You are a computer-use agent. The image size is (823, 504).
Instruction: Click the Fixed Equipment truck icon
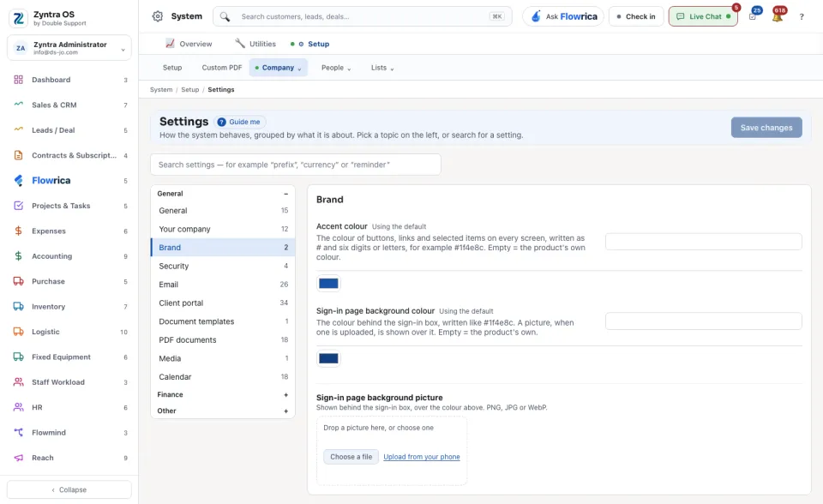point(18,357)
